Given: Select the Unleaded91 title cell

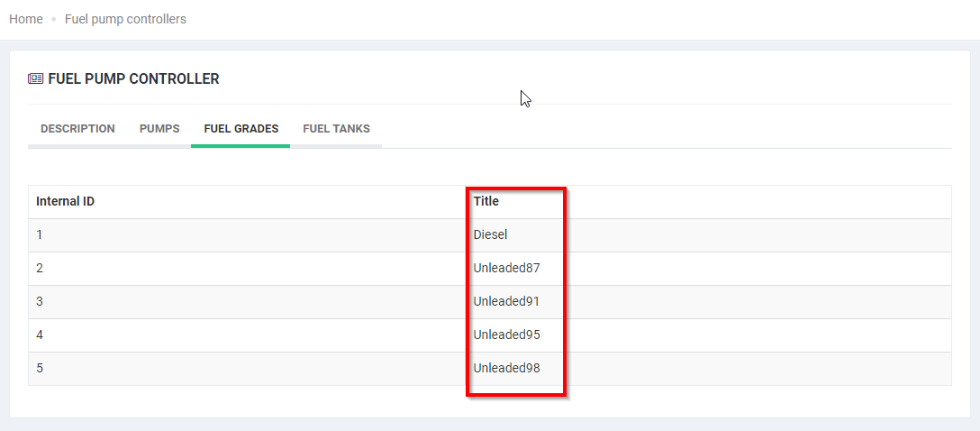Looking at the screenshot, I should 506,301.
